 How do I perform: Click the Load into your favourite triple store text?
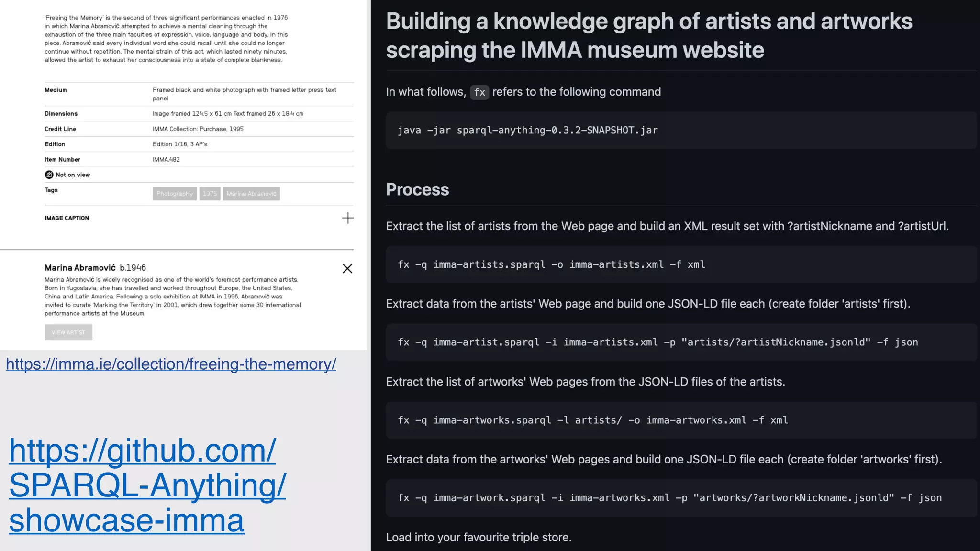coord(479,537)
